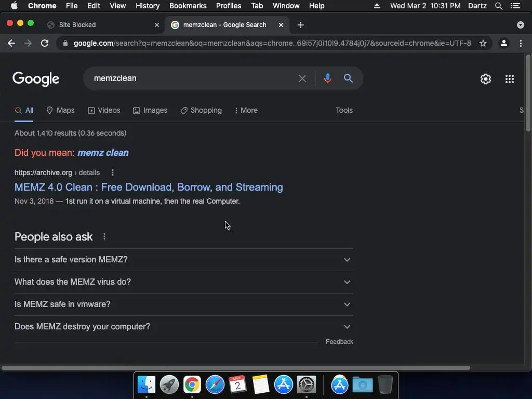Open the Google apps grid
This screenshot has height=399, width=532.
510,79
